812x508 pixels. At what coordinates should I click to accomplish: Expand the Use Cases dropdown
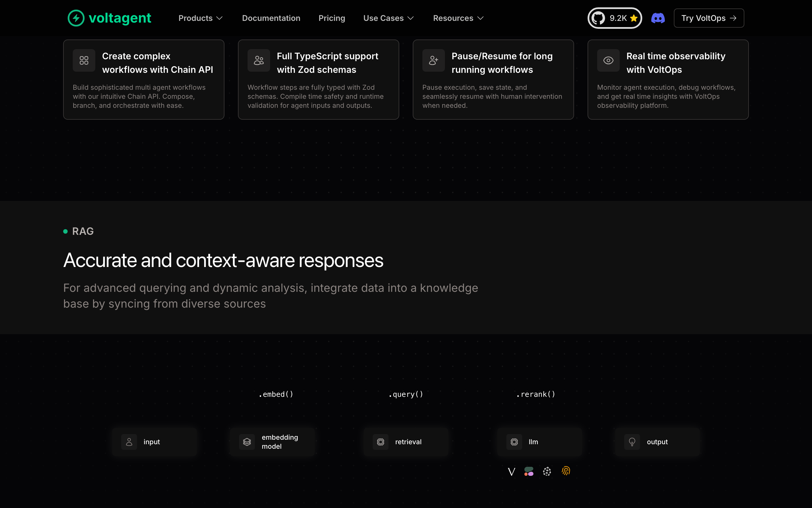pos(389,18)
